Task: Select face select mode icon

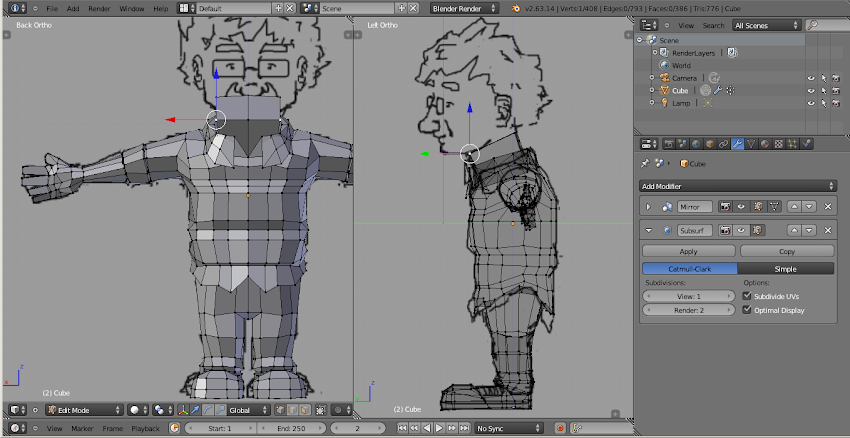Action: (x=305, y=410)
